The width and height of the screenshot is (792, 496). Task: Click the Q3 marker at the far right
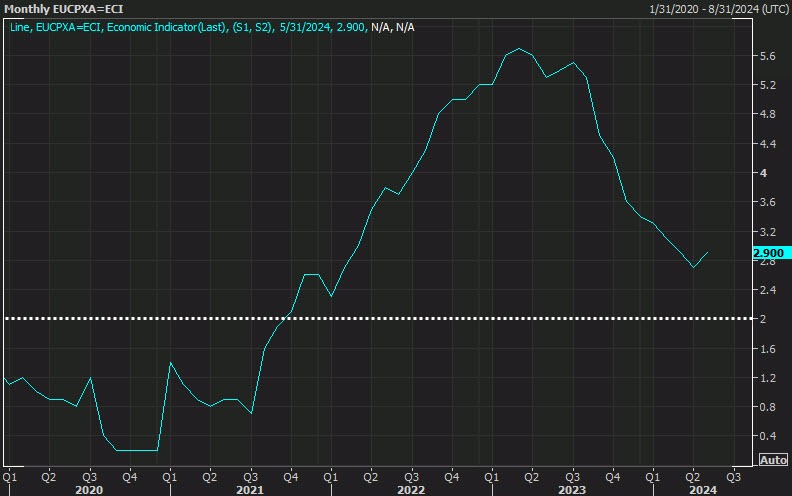coord(732,476)
